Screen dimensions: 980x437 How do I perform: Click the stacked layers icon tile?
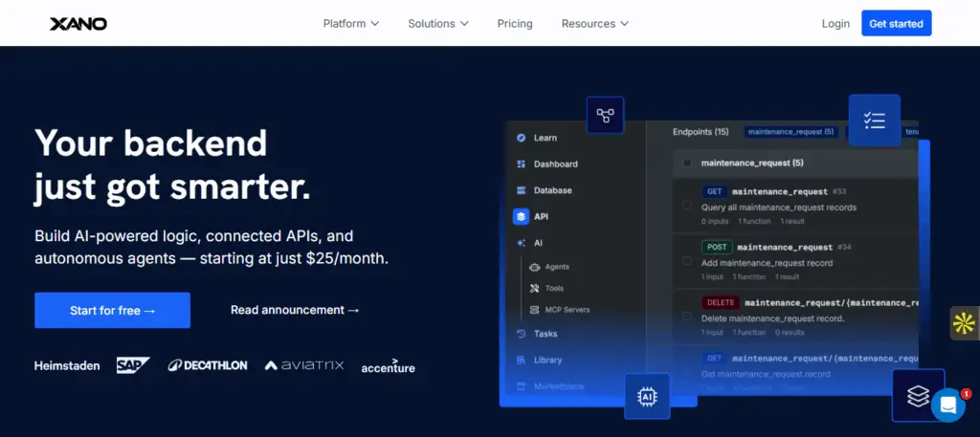pos(917,394)
